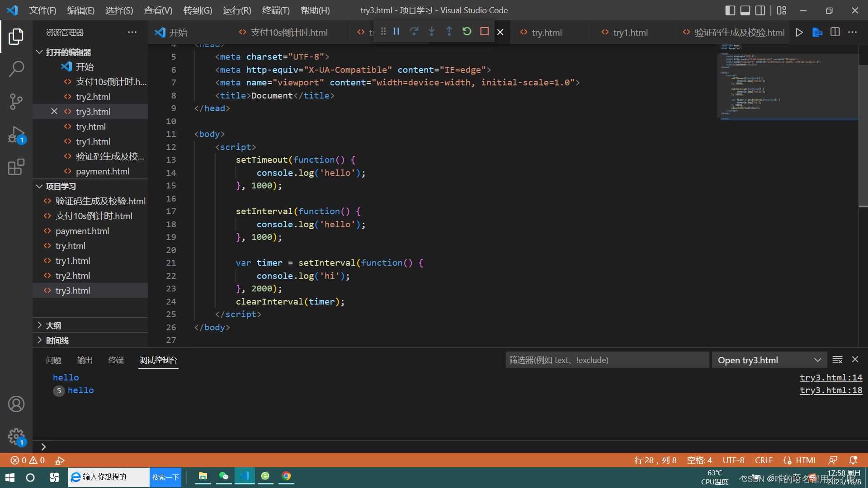868x488 pixels.
Task: Click the debug Step Over button
Action: 414,31
